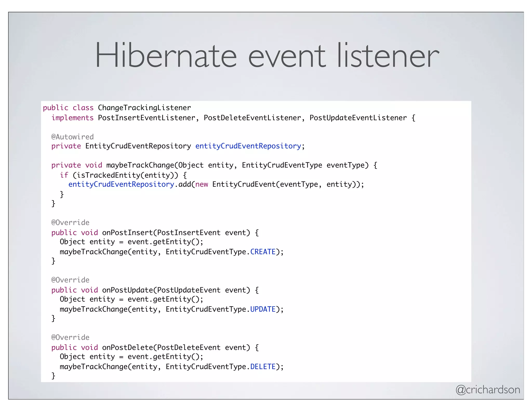Click the @Override annotation above onPostInsert
The image size is (532, 411).
(70, 222)
